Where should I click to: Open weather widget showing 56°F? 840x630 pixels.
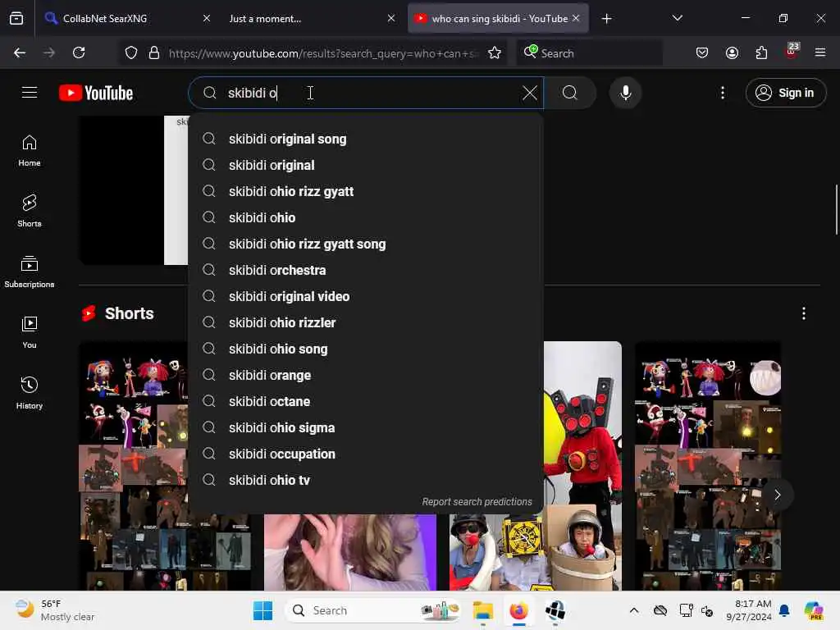55,610
